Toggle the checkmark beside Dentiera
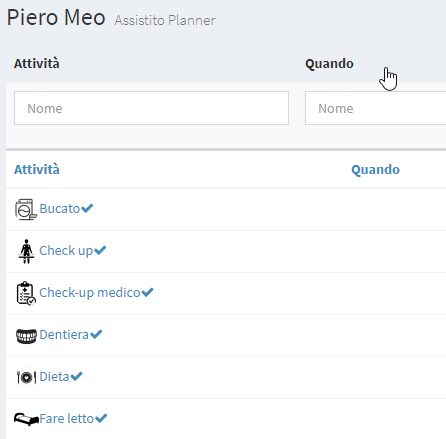This screenshot has width=446, height=439. click(96, 334)
